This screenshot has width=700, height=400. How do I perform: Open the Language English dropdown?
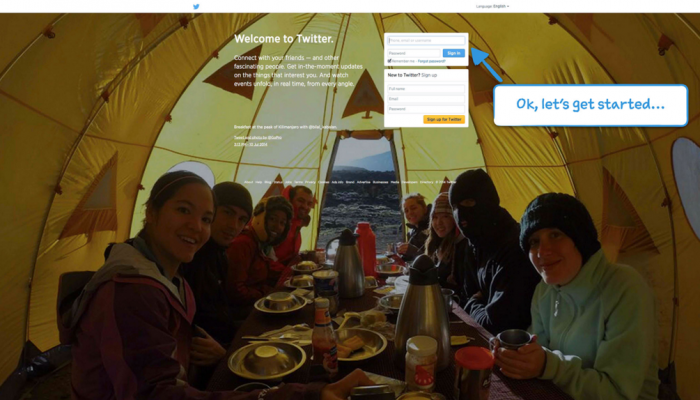pyautogui.click(x=492, y=6)
